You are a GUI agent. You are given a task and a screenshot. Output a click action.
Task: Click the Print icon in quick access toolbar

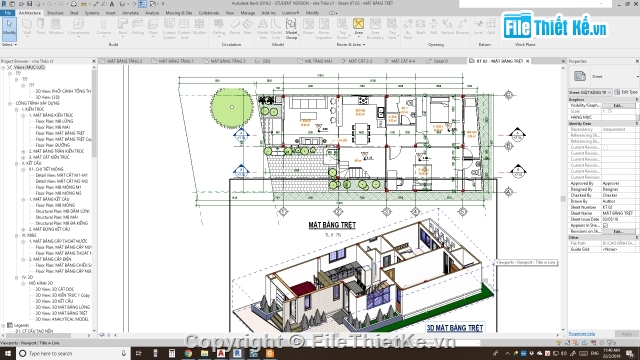(73, 4)
